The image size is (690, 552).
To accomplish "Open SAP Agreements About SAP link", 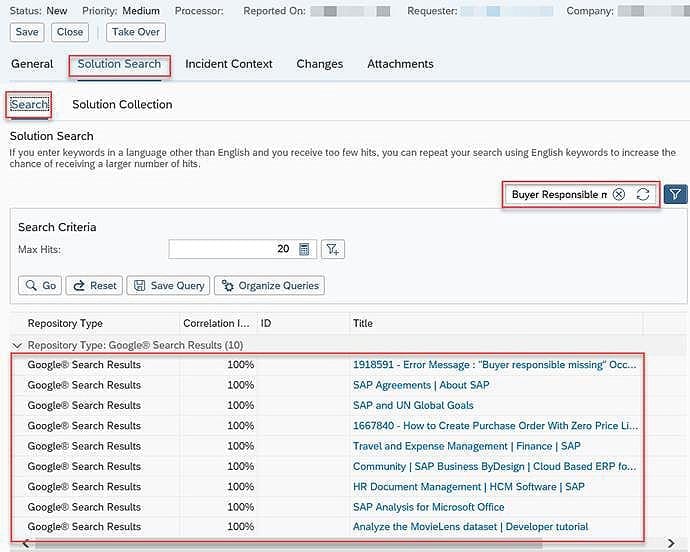I will point(421,385).
